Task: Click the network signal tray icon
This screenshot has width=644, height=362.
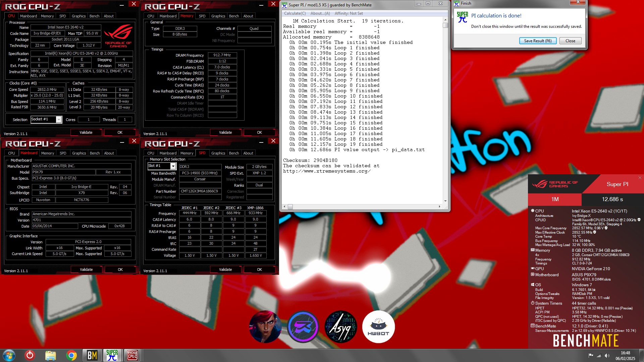Action: click(x=599, y=356)
